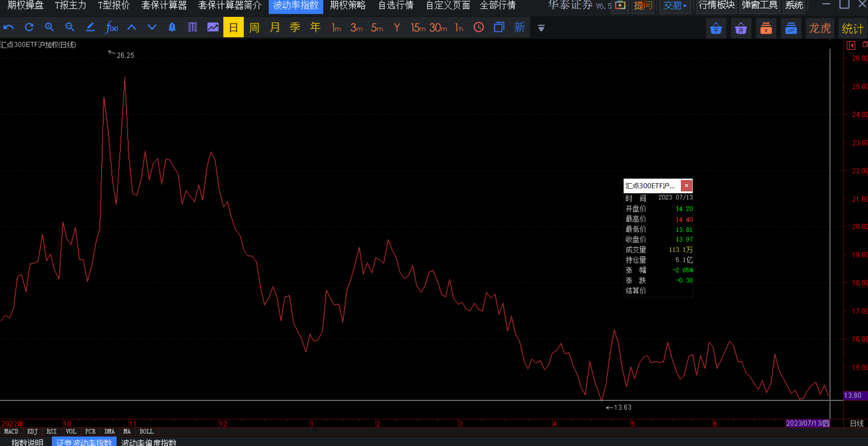Click the orange yen wallet icon
This screenshot has width=868, height=446.
point(766,28)
